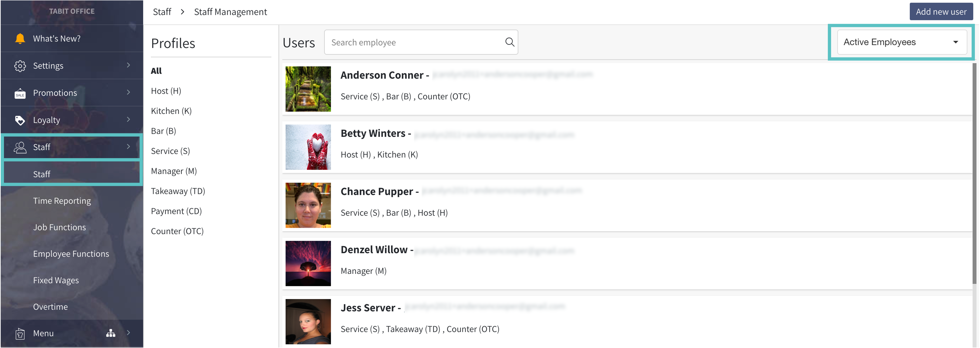
Task: Click the hierarchy icon beside Menu
Action: point(111,333)
